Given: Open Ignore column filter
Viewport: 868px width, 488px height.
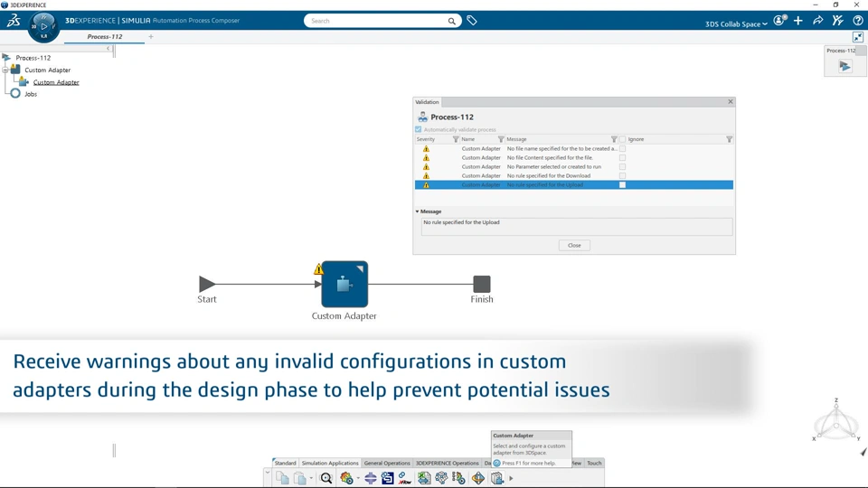Looking at the screenshot, I should (729, 139).
